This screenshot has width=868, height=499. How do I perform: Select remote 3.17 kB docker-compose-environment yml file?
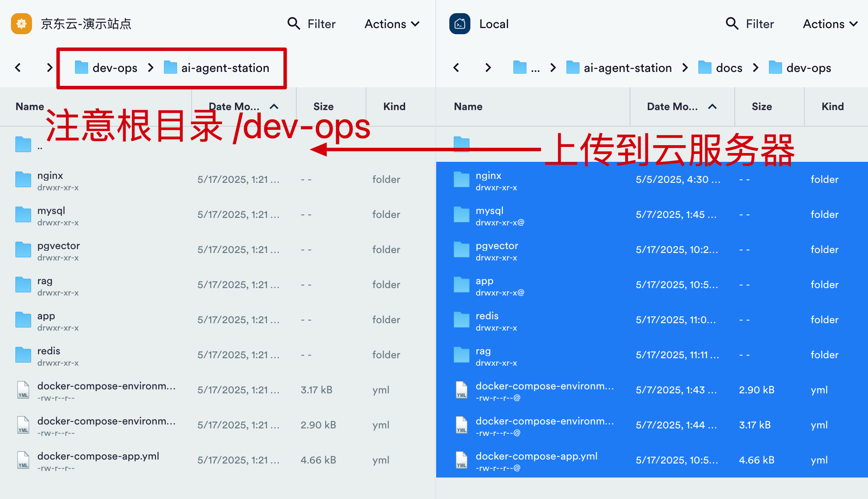point(218,390)
